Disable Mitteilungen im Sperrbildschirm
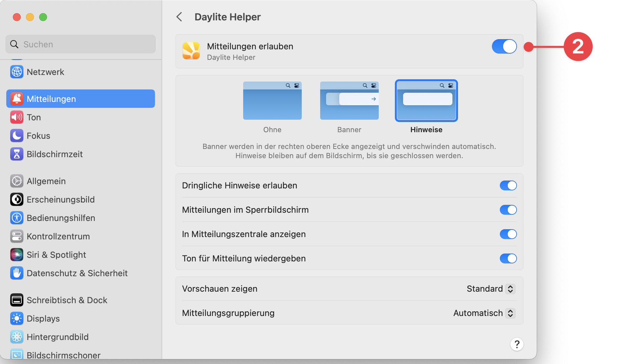This screenshot has height=364, width=640. click(508, 210)
